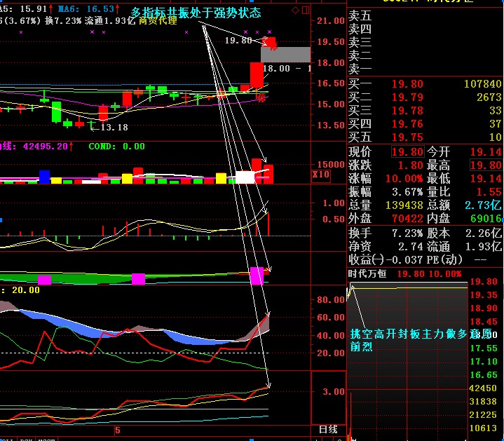
Task: Click the X10 scale box on volume axis
Action: 321,175
